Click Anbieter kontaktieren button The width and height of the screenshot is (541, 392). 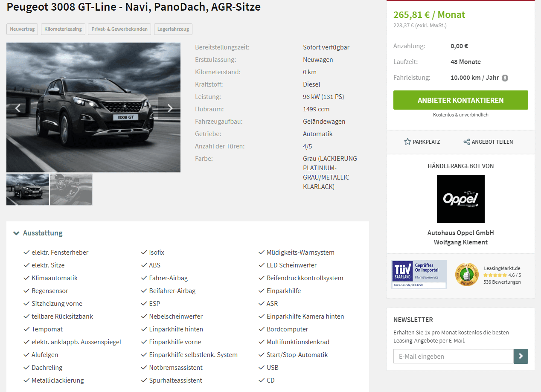click(x=461, y=100)
